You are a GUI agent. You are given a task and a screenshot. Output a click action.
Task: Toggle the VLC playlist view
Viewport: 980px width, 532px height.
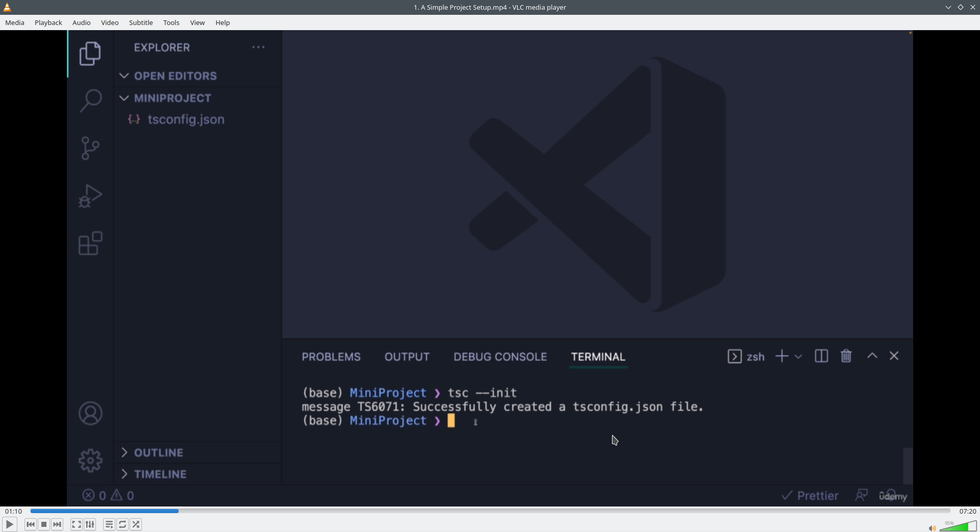[109, 524]
